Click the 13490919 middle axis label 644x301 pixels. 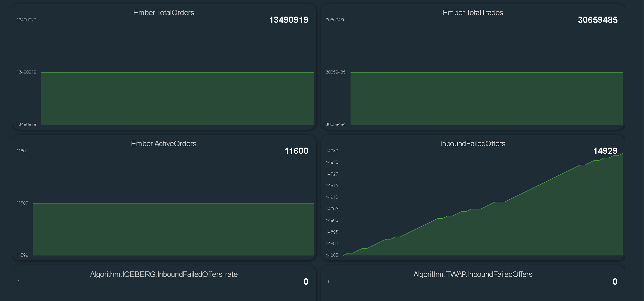pyautogui.click(x=26, y=72)
